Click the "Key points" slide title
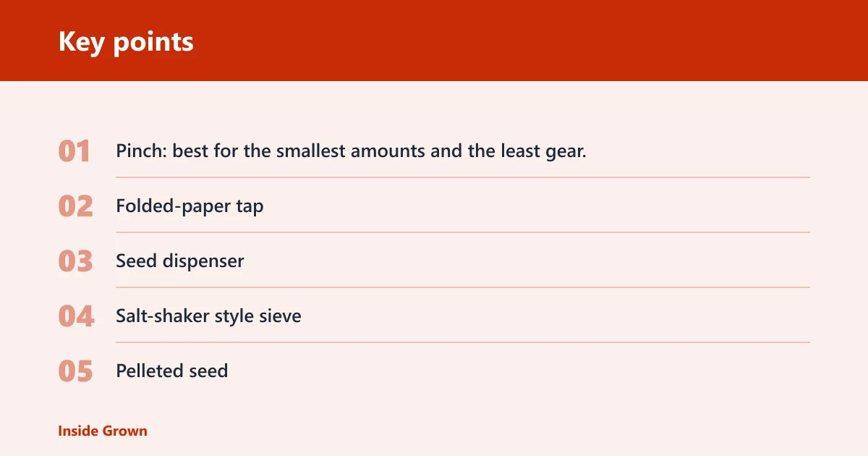Screen dimensions: 868x456 point(126,42)
